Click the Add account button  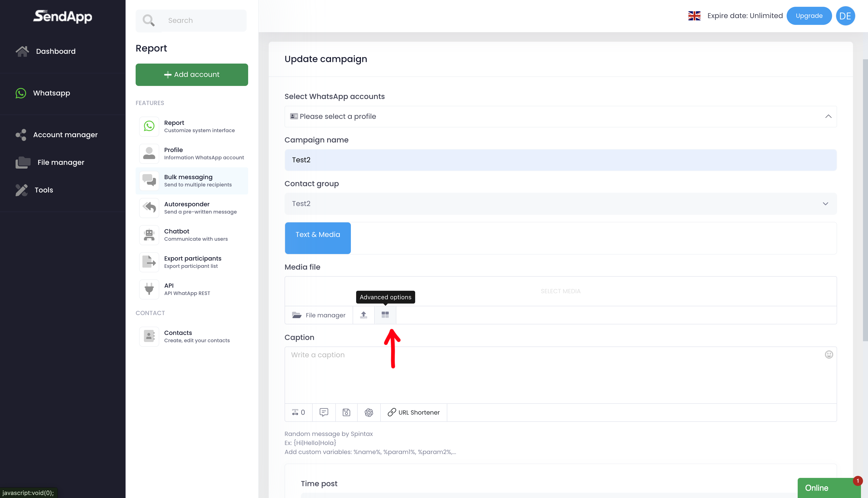pos(191,75)
